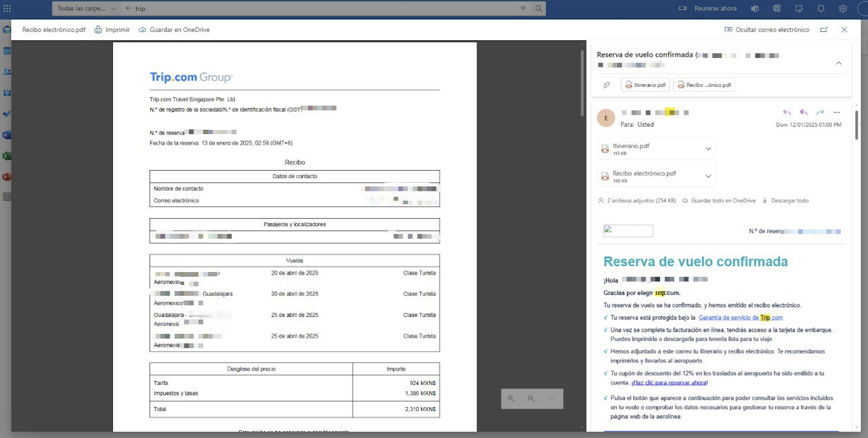Open the Microsoft 365 app launcher

pos(7,9)
